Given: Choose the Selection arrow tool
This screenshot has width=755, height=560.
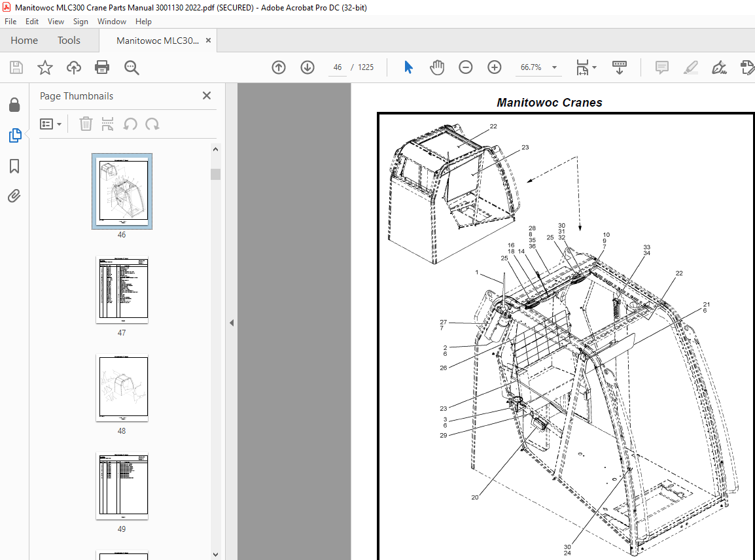Looking at the screenshot, I should coord(408,67).
